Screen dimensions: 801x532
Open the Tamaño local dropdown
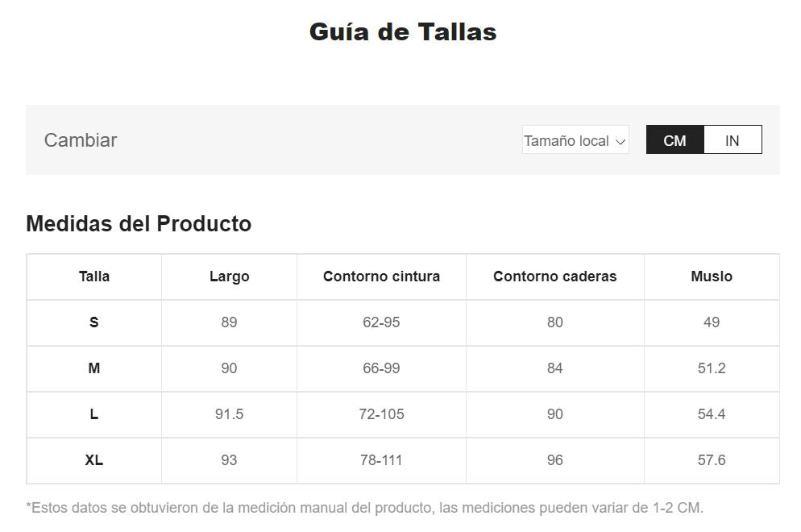coord(575,139)
